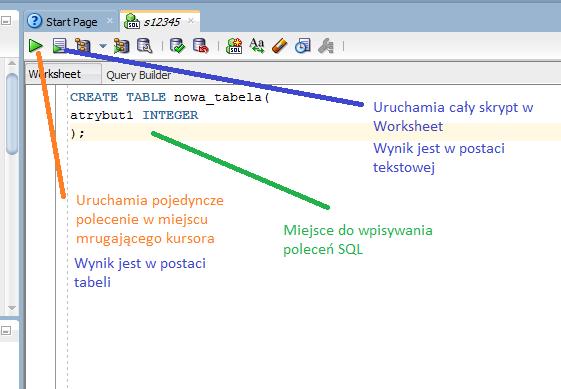The image size is (561, 389).
Task: Click the CREATE keyword in the editor
Action: [x=94, y=97]
